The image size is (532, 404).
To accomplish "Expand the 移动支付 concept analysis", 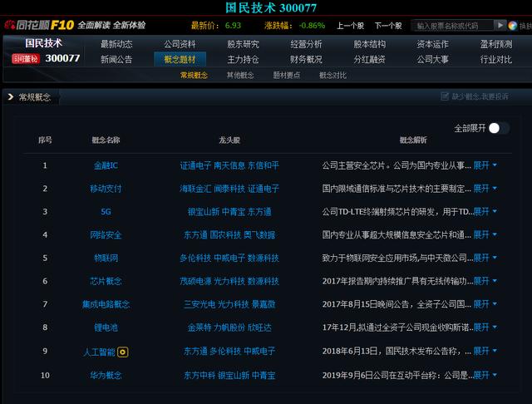I will (x=485, y=188).
